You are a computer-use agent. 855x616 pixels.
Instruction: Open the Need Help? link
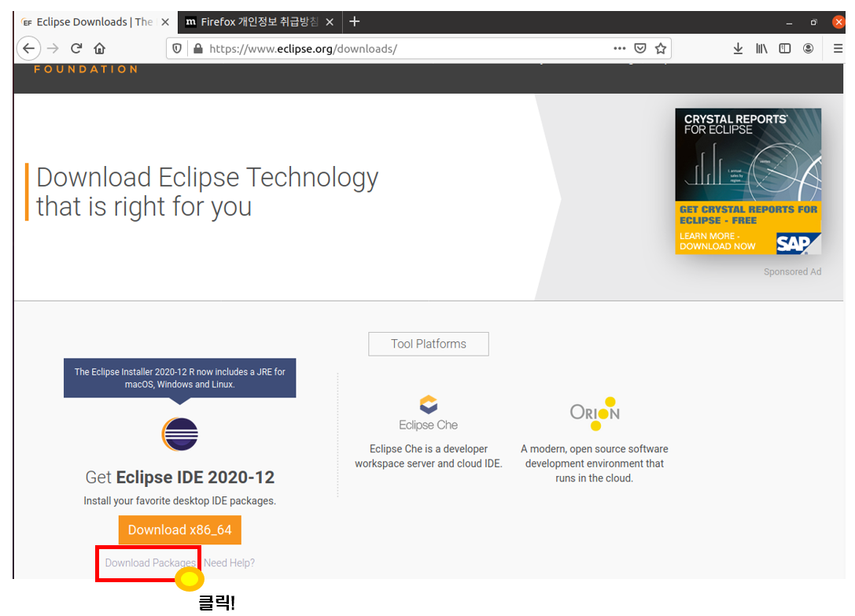coord(229,563)
